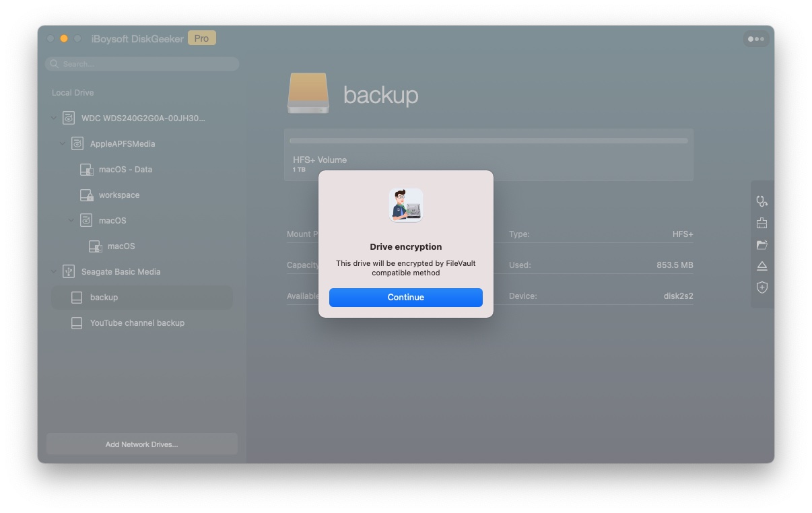Click the locked workspace volume icon
The width and height of the screenshot is (812, 513).
coord(87,195)
